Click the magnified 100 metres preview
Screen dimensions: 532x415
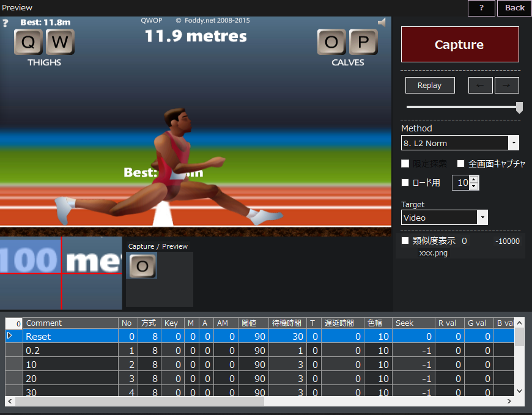61,273
